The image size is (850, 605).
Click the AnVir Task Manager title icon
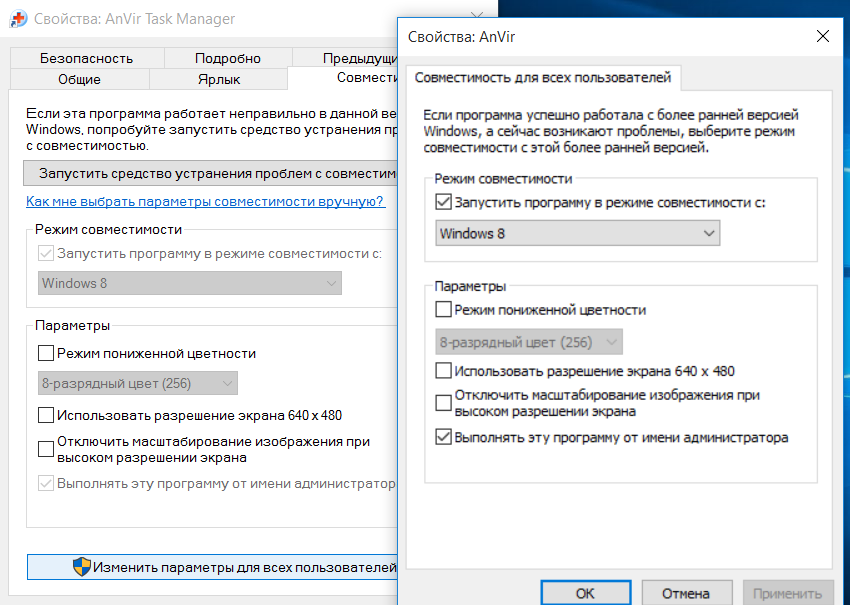pos(17,19)
